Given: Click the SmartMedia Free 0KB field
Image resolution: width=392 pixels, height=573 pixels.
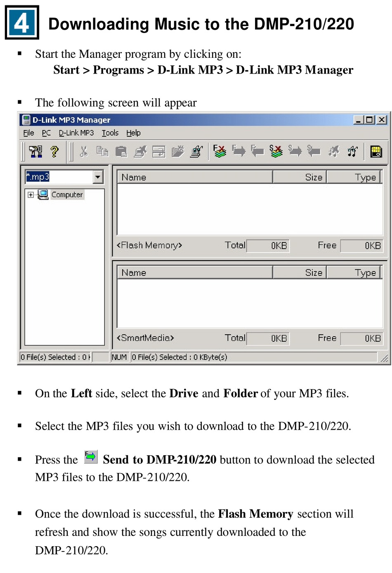Looking at the screenshot, I should point(361,338).
